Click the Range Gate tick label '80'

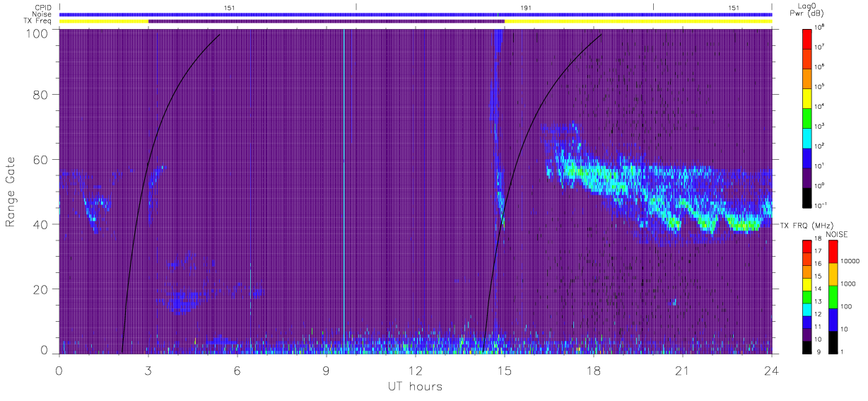point(42,94)
